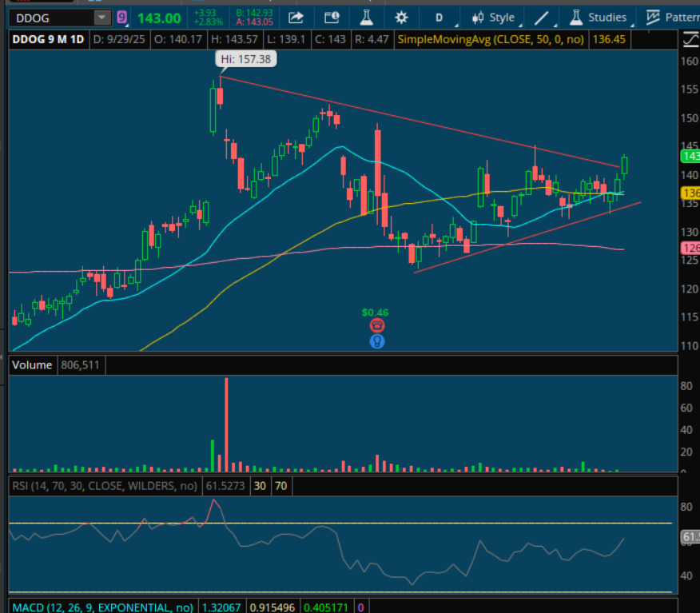Click the purple 9 clipboard link icon

[x=122, y=18]
